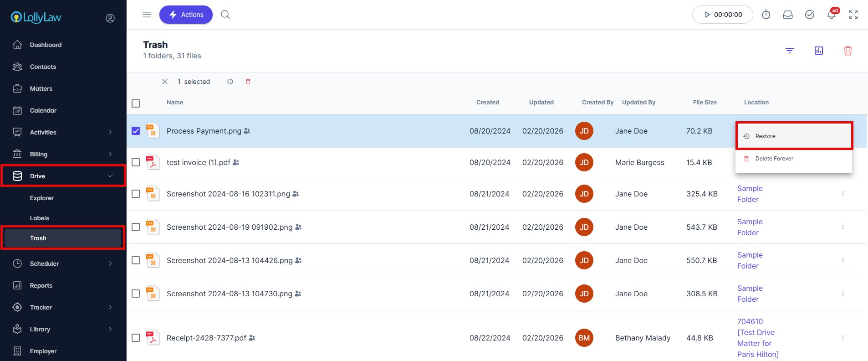Click the JD avatar in Process Payment.png row
Screen dimensions: 868x361
coord(584,131)
